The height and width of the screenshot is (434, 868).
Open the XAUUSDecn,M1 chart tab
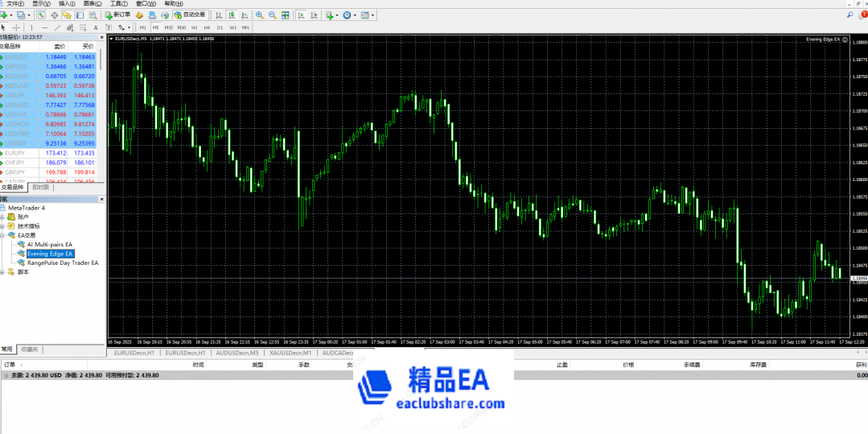tap(290, 353)
